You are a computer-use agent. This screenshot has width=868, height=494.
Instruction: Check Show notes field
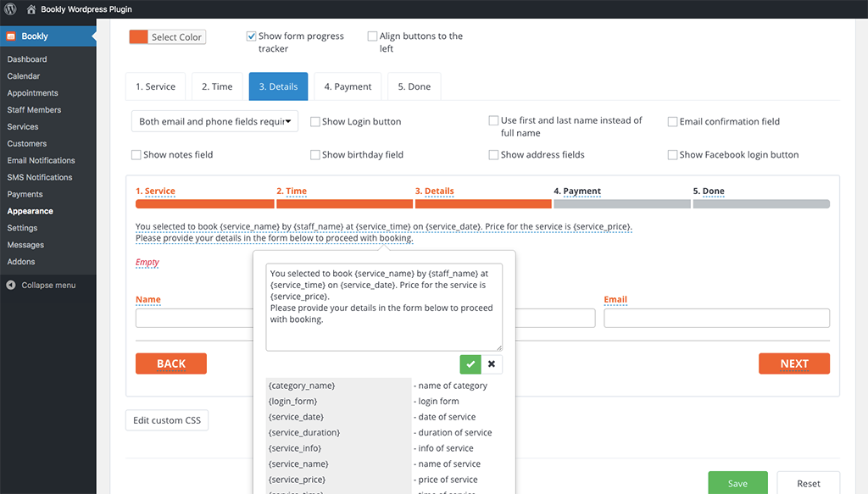point(136,155)
